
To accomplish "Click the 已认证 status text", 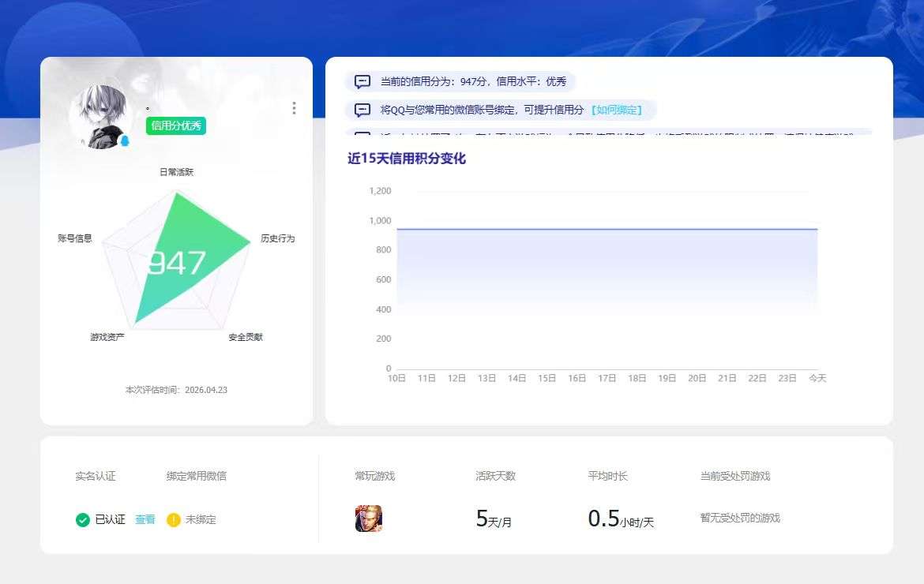I will (x=111, y=519).
